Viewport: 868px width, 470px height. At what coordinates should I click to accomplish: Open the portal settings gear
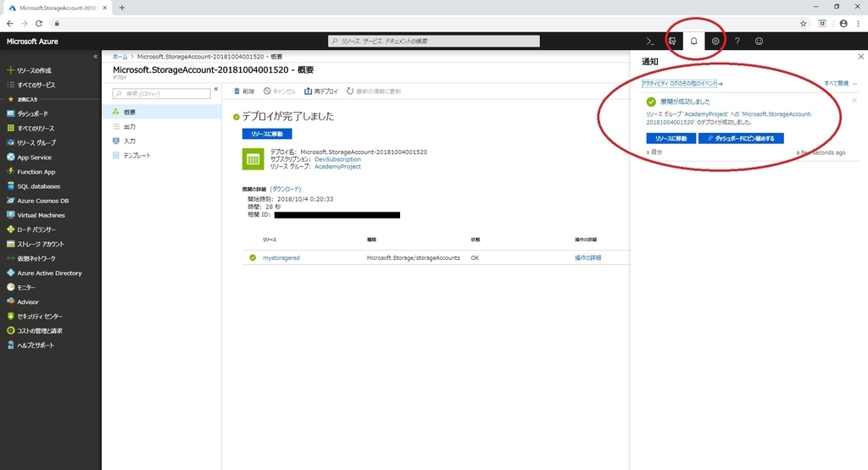coord(715,41)
